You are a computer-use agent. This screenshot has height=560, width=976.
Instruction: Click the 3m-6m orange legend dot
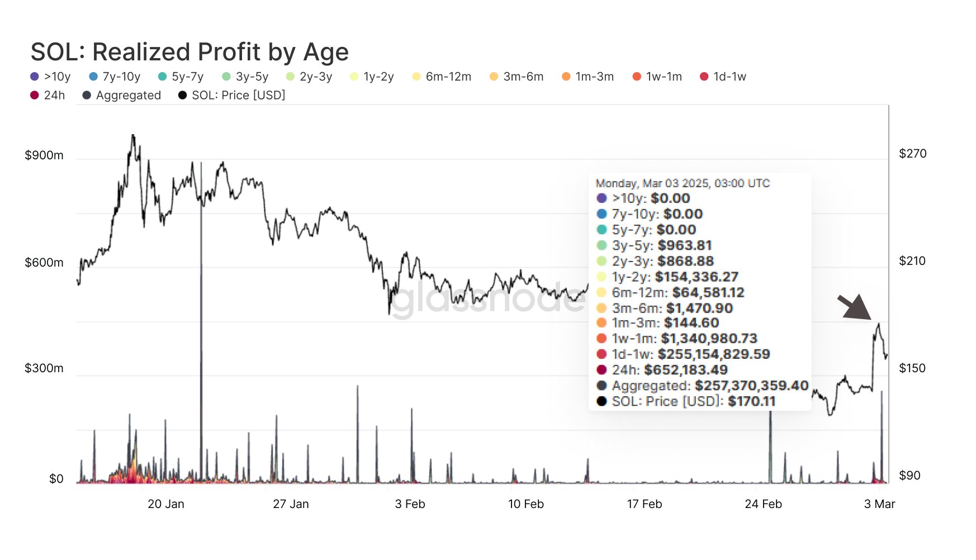[494, 77]
